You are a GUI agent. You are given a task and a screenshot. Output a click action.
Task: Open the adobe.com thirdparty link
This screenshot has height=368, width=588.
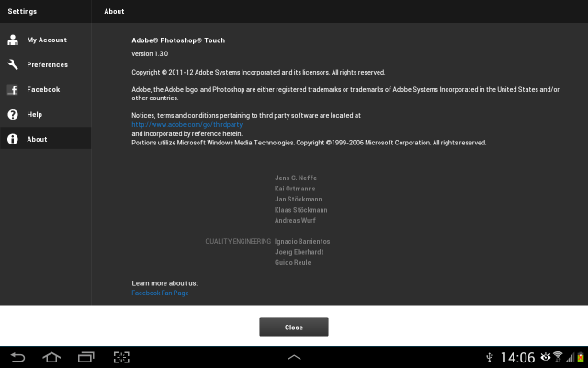[187, 125]
